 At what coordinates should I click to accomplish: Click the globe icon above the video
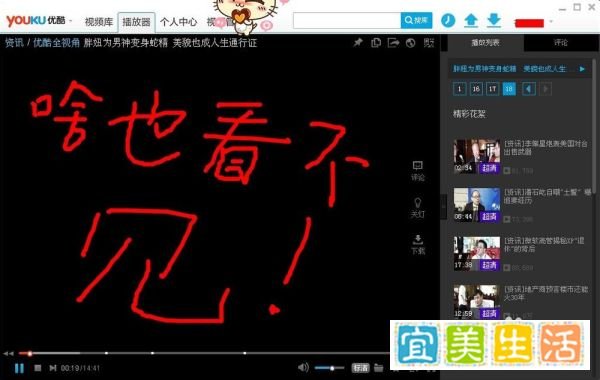[x=411, y=43]
